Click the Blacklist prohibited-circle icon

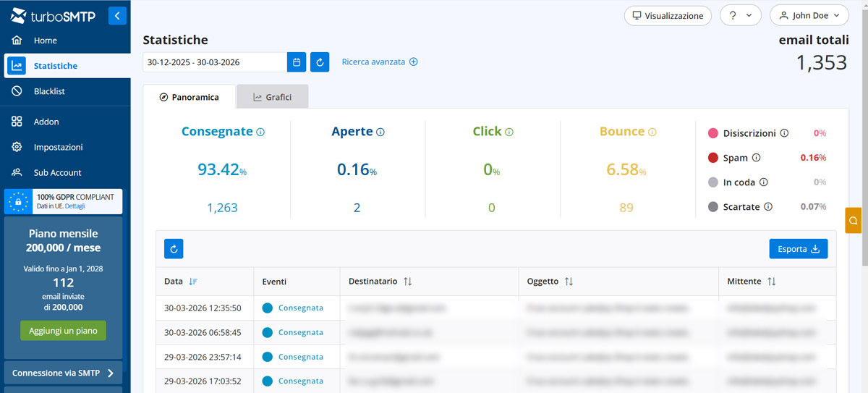17,91
